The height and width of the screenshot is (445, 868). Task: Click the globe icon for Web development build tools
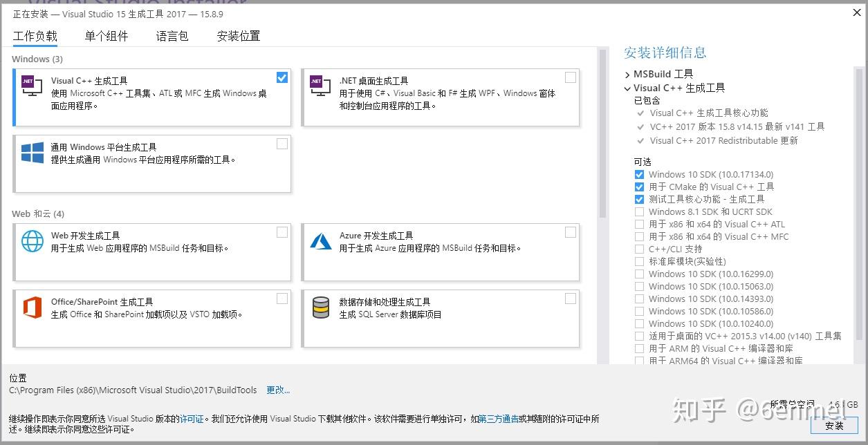click(x=33, y=240)
